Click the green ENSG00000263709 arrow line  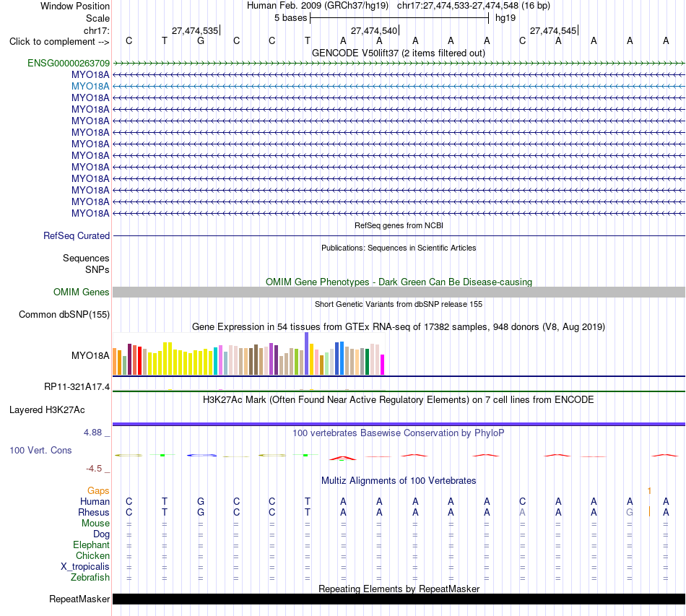399,64
